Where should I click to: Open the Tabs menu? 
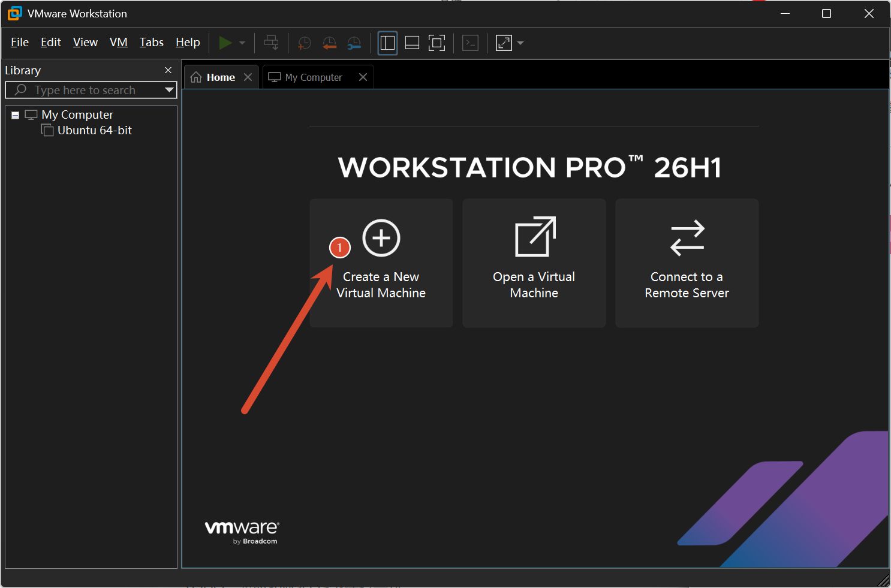[x=152, y=43]
